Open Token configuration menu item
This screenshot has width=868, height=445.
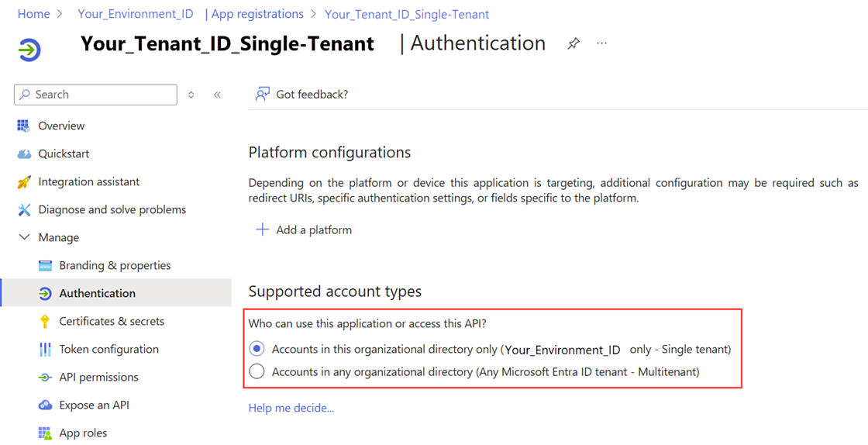tap(108, 349)
